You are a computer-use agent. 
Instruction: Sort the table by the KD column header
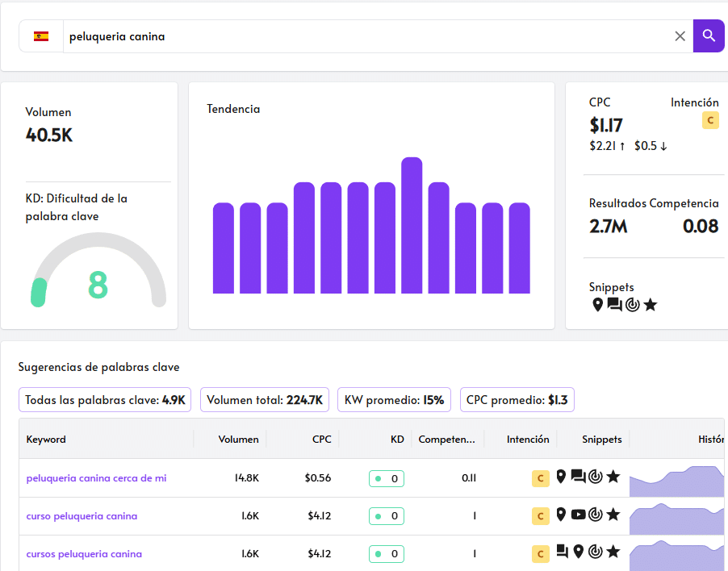(396, 440)
